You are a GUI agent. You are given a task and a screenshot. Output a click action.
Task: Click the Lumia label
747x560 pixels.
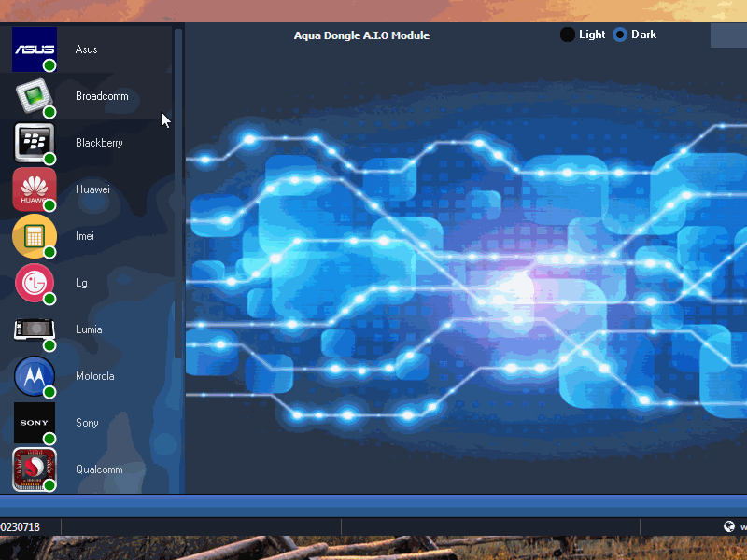pyautogui.click(x=89, y=329)
